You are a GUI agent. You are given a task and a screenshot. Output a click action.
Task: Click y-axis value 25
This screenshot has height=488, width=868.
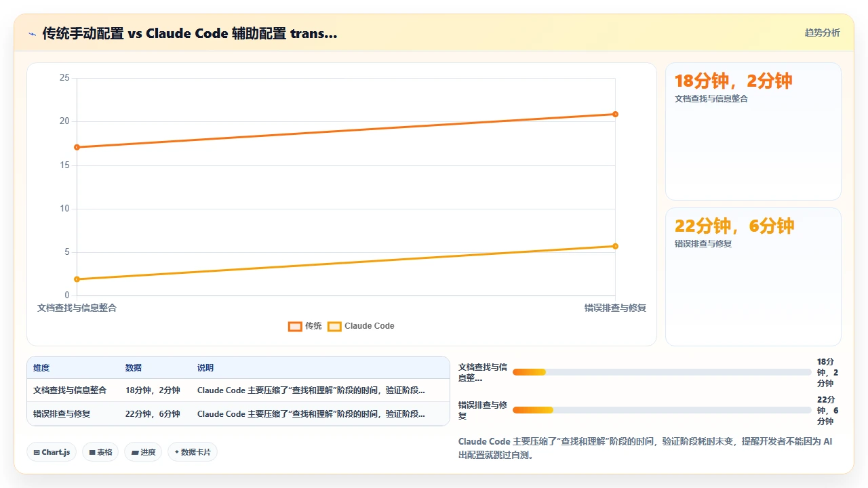point(64,78)
